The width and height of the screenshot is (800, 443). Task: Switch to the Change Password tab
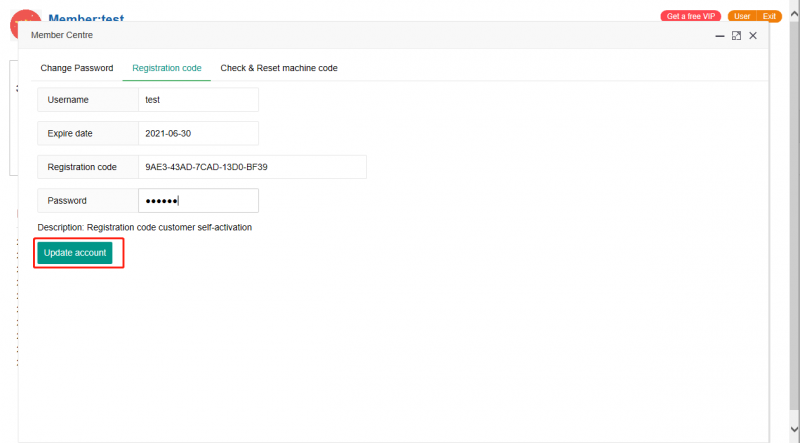(76, 68)
